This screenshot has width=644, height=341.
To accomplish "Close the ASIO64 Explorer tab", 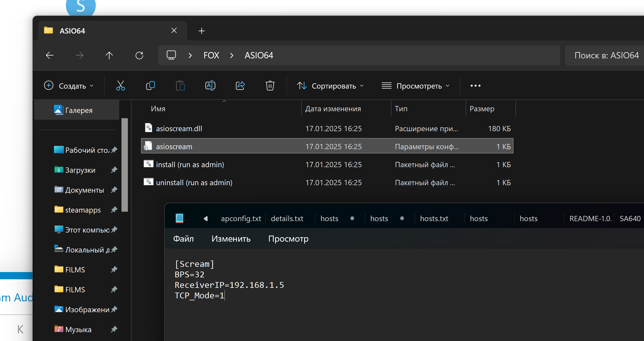I will coord(174,30).
